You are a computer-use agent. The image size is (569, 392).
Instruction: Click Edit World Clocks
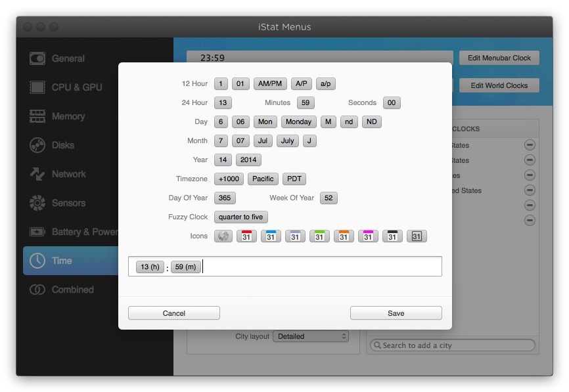[x=499, y=85]
